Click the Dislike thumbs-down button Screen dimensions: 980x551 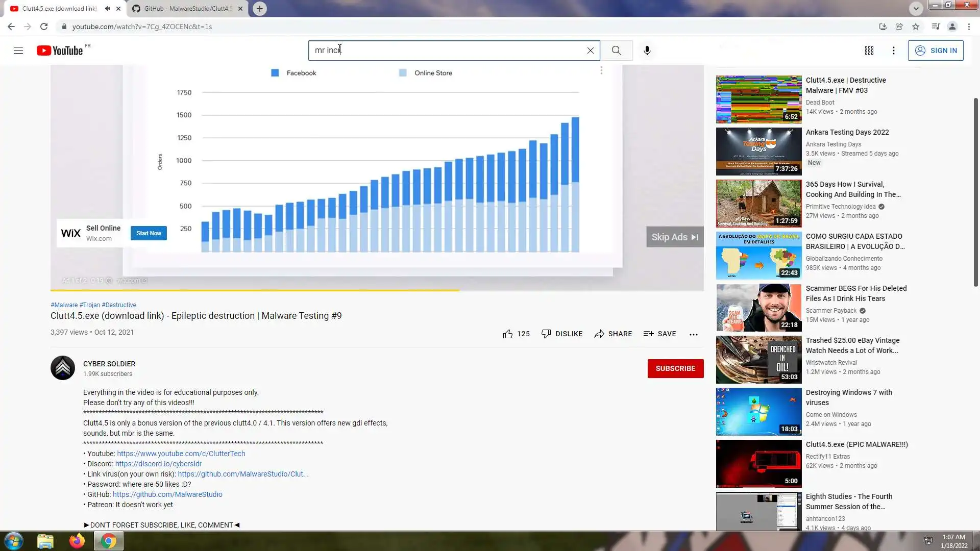tap(561, 334)
